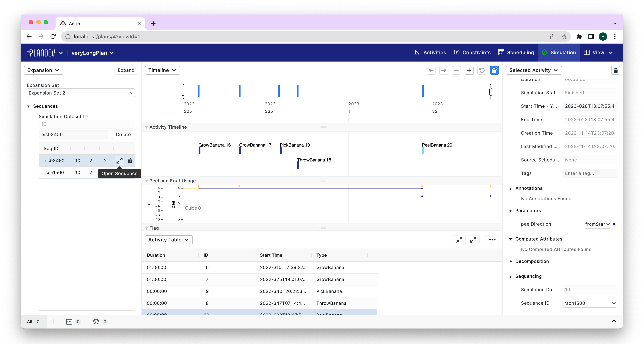Maximize the Activity Table panel
644x344 pixels.
[x=473, y=240]
